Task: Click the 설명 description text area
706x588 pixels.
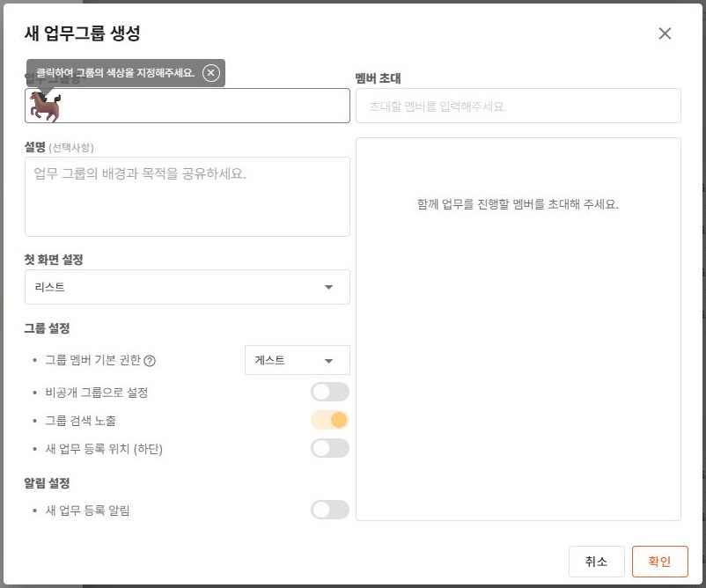Action: 188,197
